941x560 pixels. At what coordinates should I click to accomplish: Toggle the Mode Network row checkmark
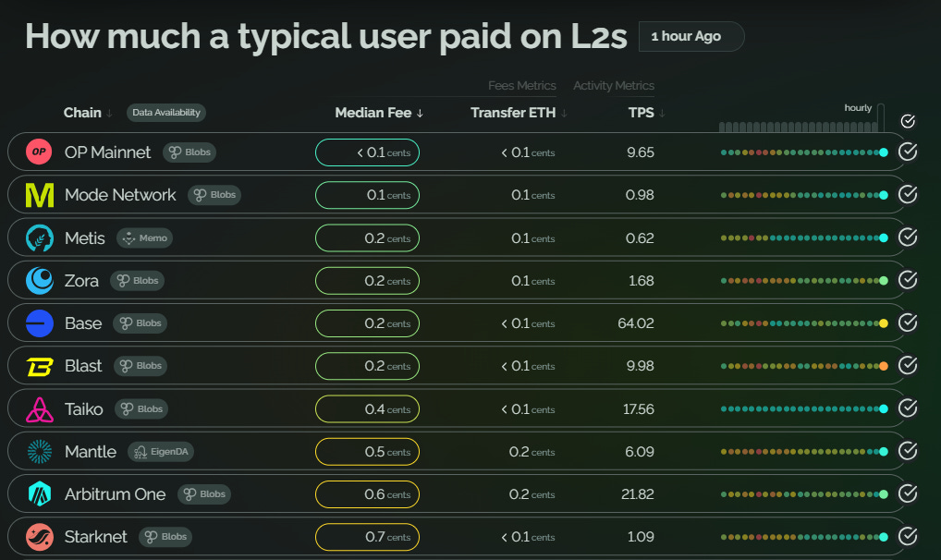pyautogui.click(x=908, y=194)
